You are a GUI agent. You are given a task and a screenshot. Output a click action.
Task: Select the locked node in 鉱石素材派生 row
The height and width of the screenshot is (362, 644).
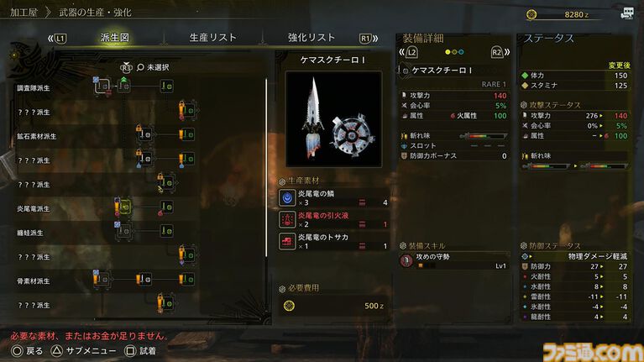pyautogui.click(x=145, y=134)
